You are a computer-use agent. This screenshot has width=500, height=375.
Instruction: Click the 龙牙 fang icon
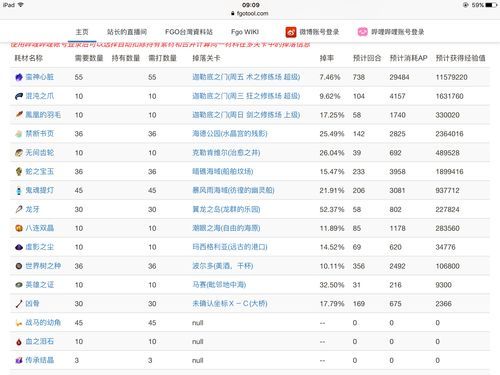[19, 209]
